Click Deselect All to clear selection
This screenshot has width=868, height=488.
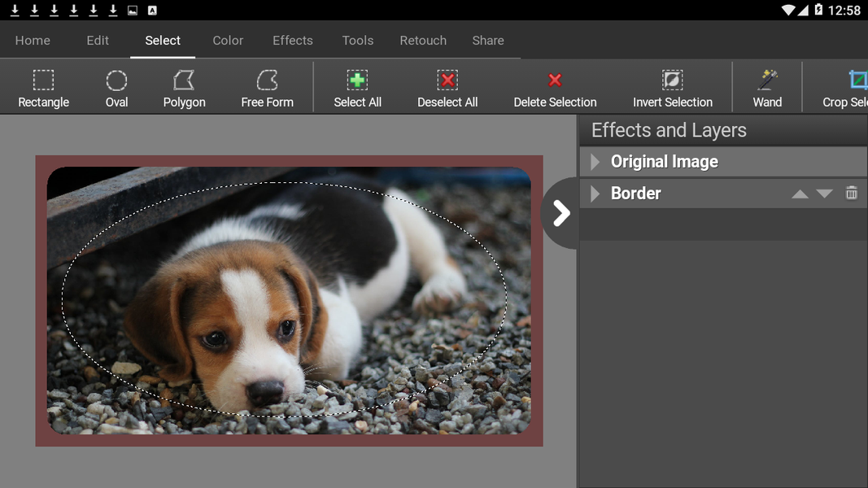pos(447,86)
